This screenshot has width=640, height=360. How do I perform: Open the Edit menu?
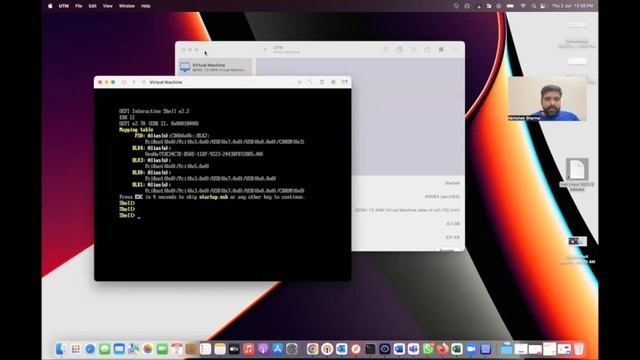93,6
